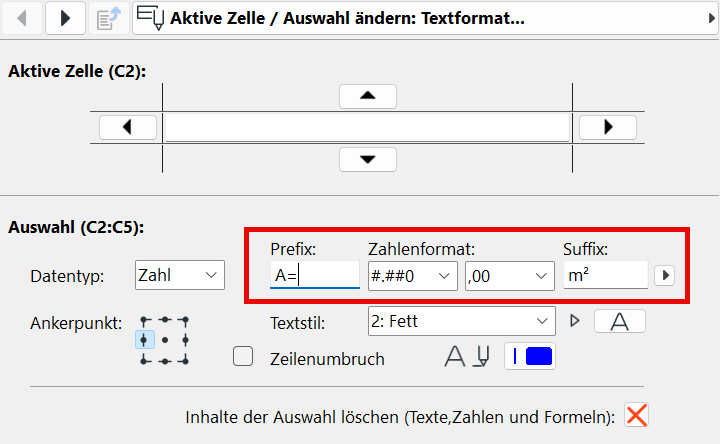Delete selection contents with red X

pos(636,415)
